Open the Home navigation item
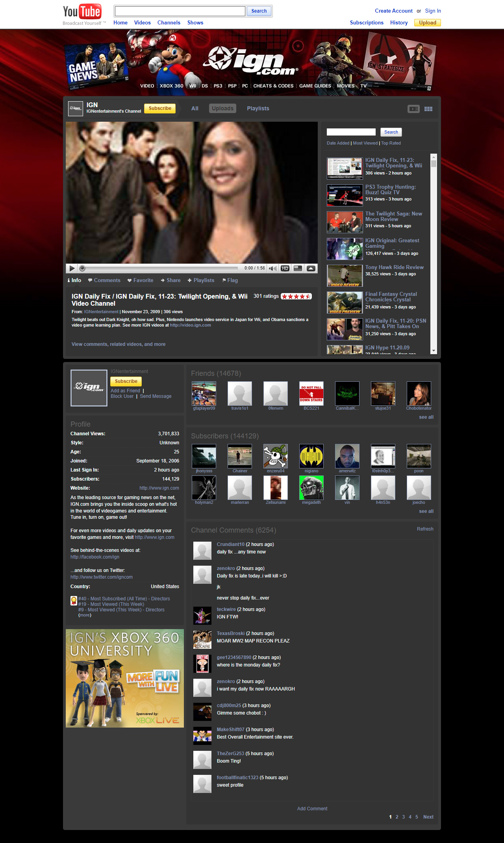This screenshot has height=843, width=504. tap(120, 22)
